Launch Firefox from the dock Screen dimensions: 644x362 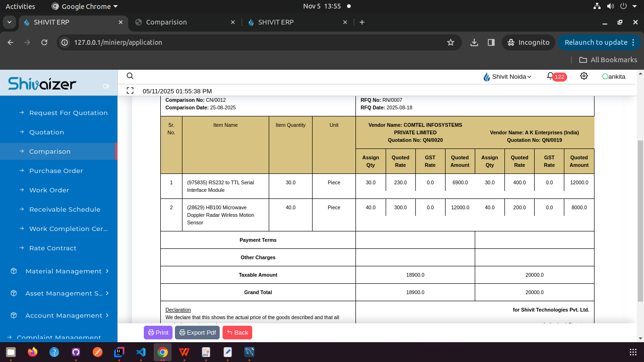33,352
